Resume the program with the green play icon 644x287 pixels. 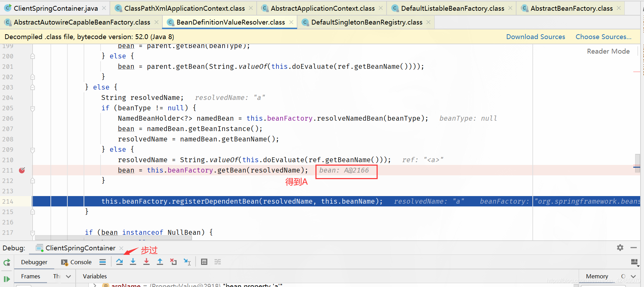click(x=7, y=279)
